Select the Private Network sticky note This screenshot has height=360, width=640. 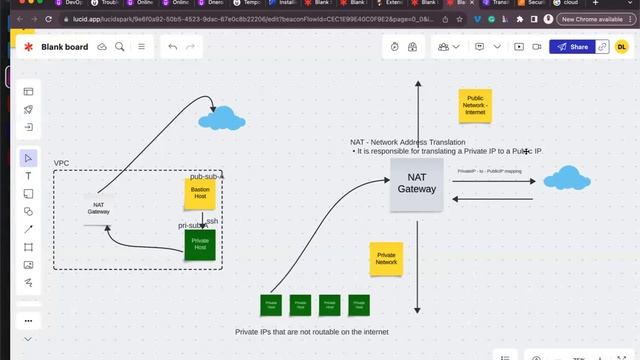[x=386, y=259]
